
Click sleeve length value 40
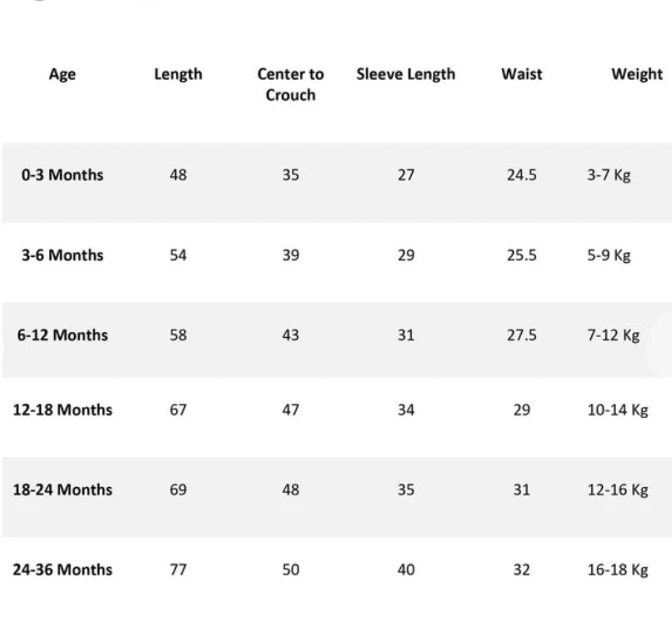[406, 570]
